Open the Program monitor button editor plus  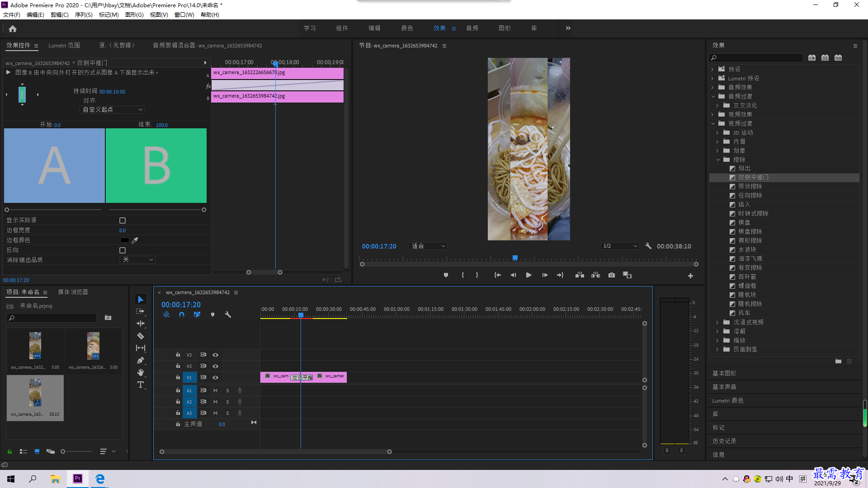(690, 276)
